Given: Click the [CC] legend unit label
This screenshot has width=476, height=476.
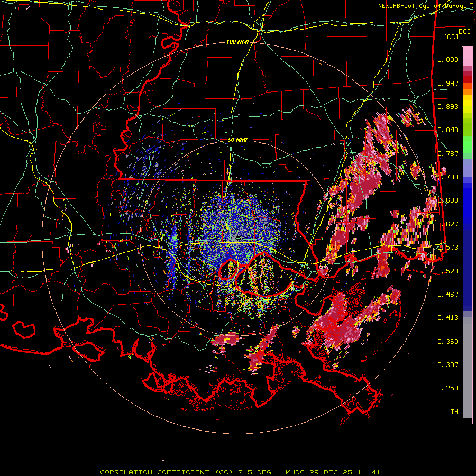Looking at the screenshot, I should (452, 36).
